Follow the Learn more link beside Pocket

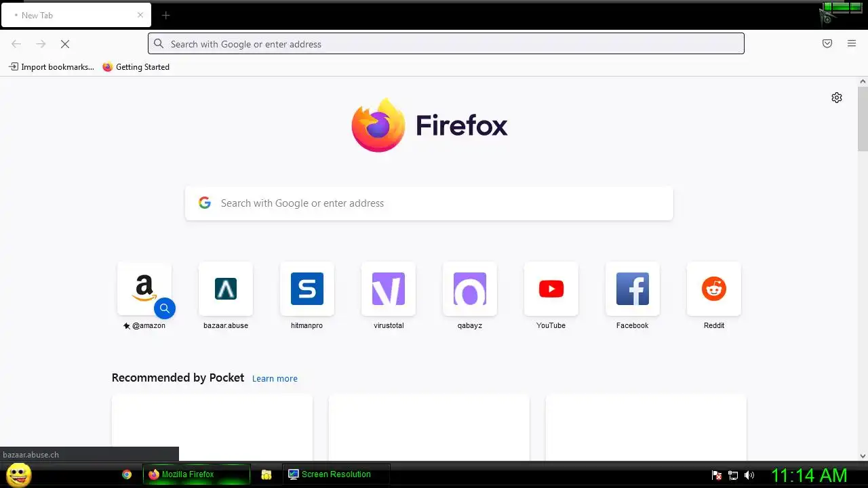click(x=275, y=378)
